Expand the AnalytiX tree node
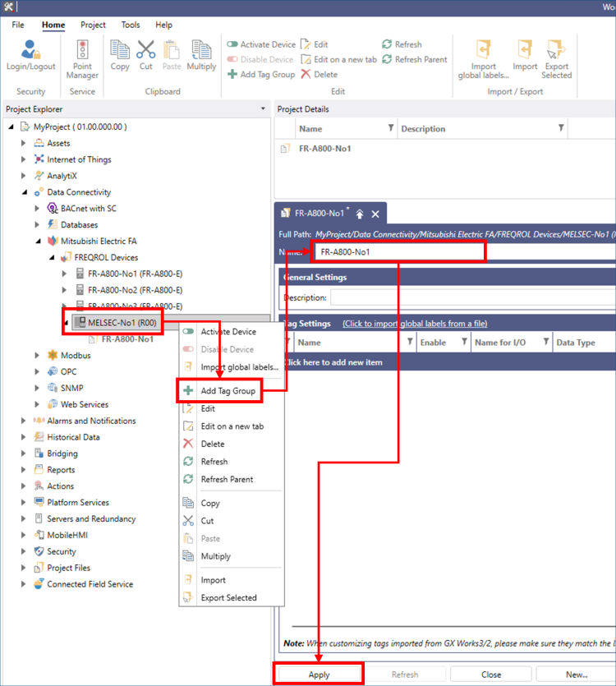 [23, 176]
